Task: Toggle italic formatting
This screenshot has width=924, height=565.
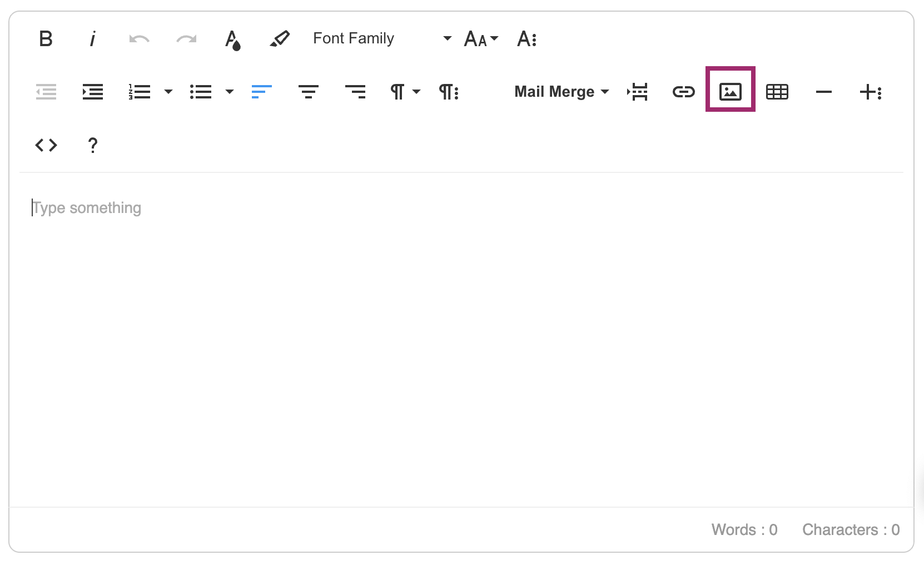Action: click(92, 38)
